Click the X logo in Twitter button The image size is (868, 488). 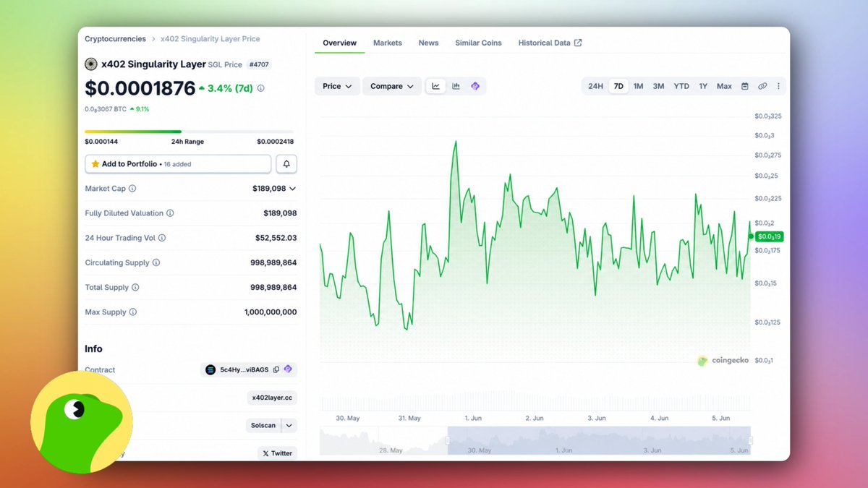(x=265, y=453)
